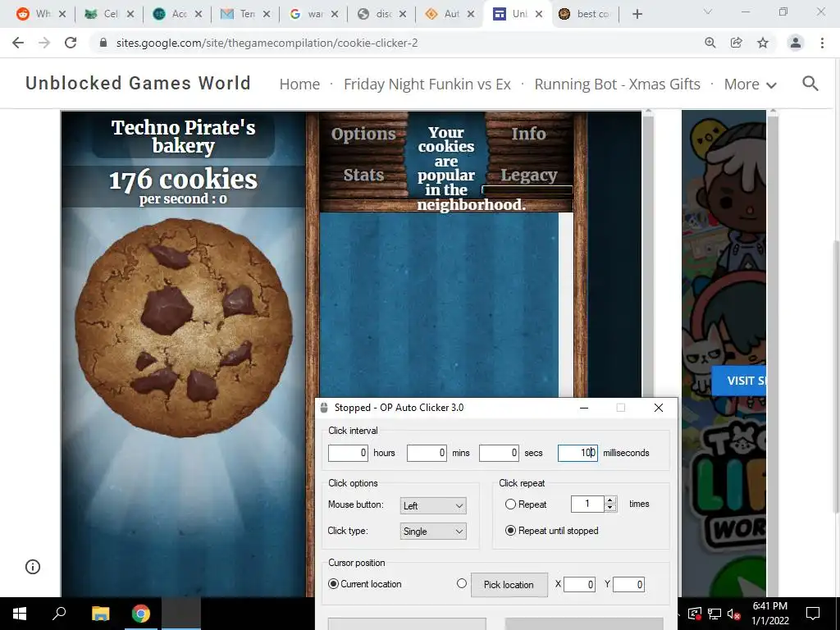Image resolution: width=840 pixels, height=630 pixels.
Task: Select Current location cursor option
Action: [334, 584]
